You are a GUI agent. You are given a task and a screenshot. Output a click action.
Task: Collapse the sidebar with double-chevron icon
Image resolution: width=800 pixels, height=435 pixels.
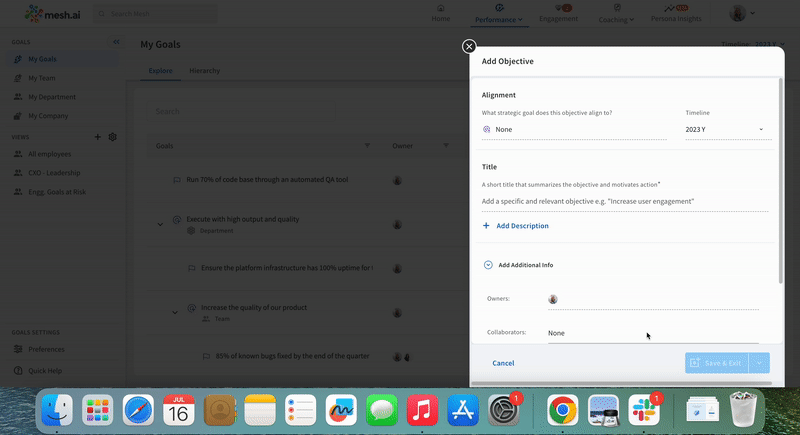116,42
